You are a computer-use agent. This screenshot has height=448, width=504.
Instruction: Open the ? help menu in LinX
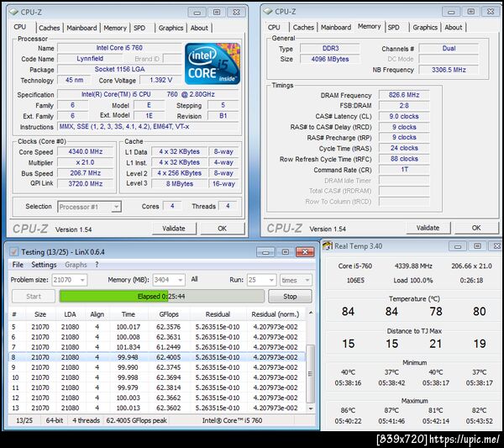[x=97, y=265]
